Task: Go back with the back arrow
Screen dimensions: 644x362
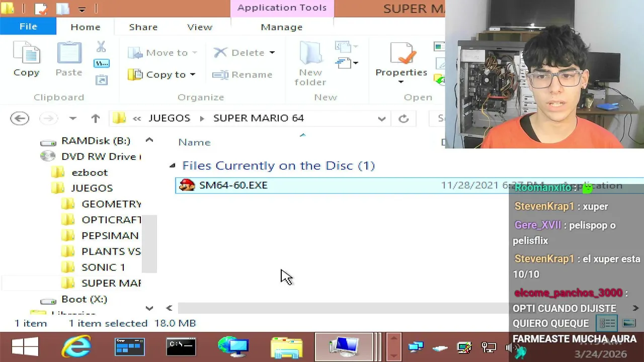Action: click(x=20, y=118)
